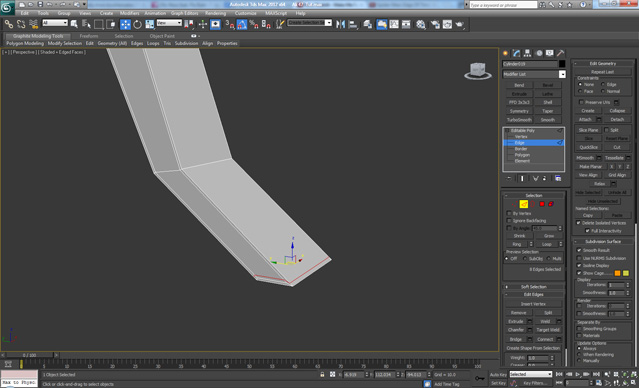This screenshot has width=639, height=388.
Task: Select the Polygon level in modifier stack
Action: [x=522, y=155]
